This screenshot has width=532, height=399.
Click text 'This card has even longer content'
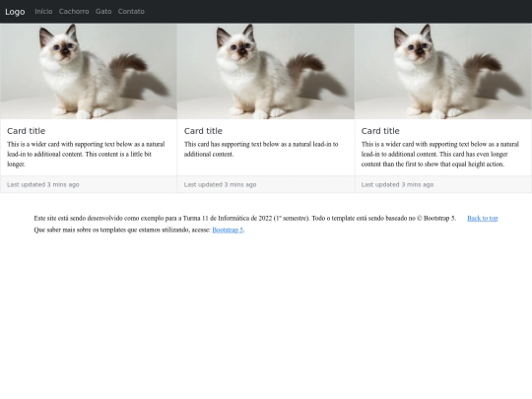[434, 160]
